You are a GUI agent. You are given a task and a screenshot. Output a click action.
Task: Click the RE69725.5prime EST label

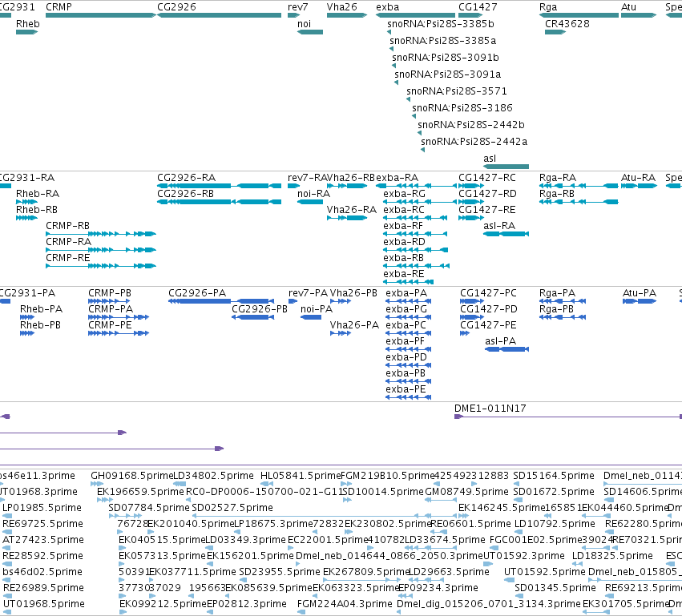click(x=43, y=524)
